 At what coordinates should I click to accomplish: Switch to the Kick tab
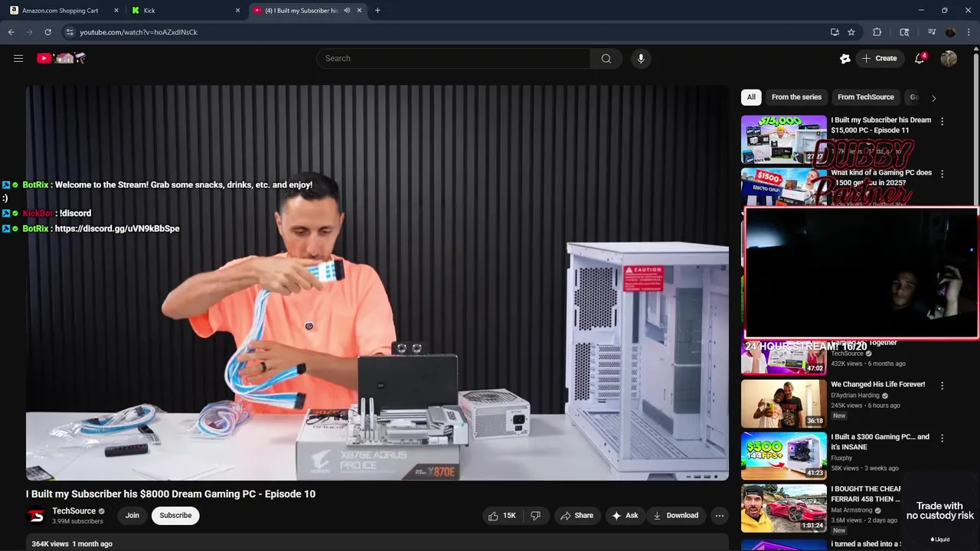pos(184,11)
